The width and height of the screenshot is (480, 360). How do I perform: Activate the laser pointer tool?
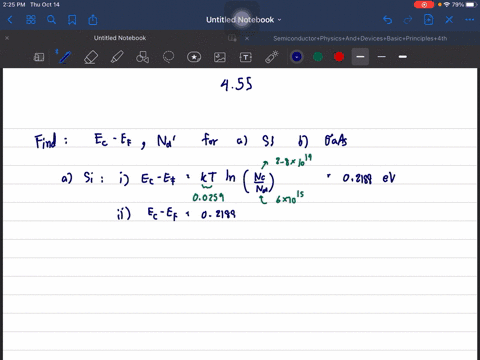[272, 57]
